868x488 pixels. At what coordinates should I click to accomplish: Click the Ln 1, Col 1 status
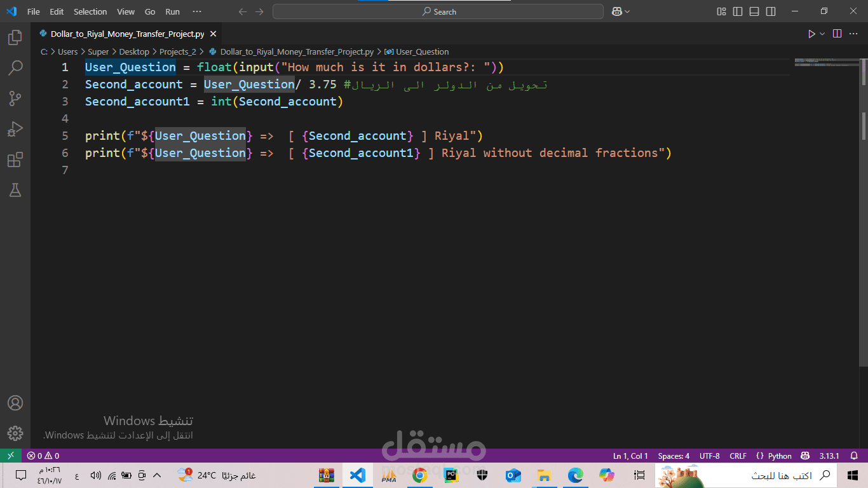pyautogui.click(x=630, y=456)
